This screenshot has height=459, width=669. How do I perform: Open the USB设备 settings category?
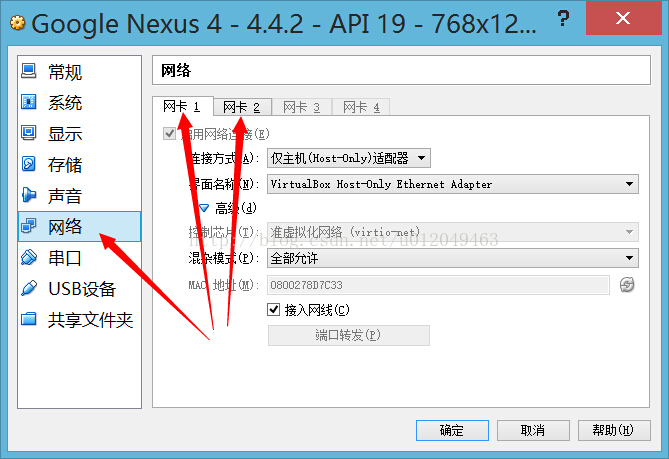pos(79,289)
